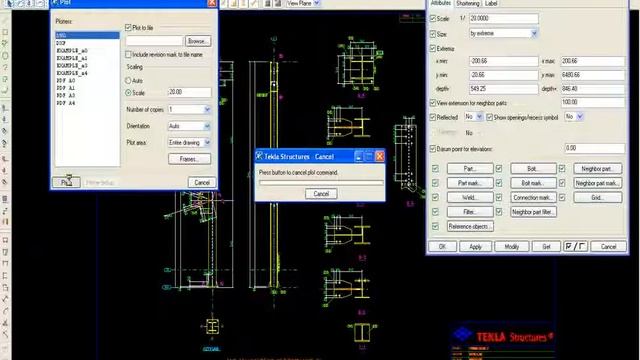Click the Get button
640x360 pixels.
[547, 247]
